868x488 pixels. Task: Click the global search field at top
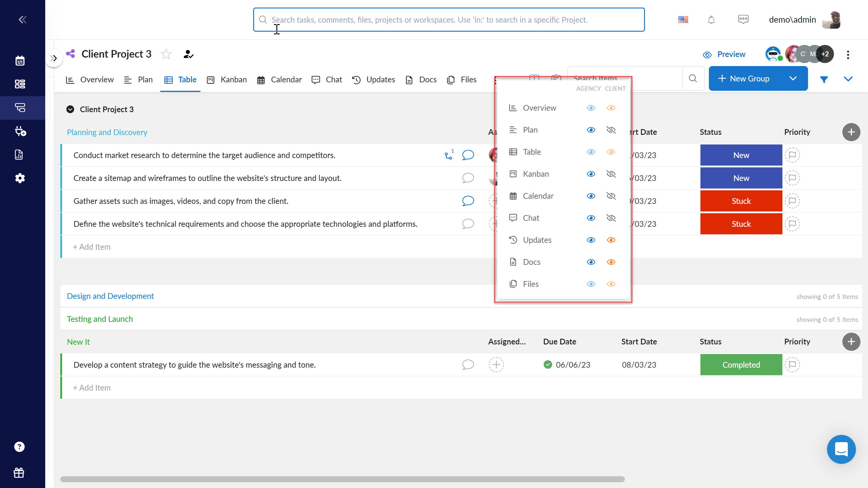pos(448,19)
